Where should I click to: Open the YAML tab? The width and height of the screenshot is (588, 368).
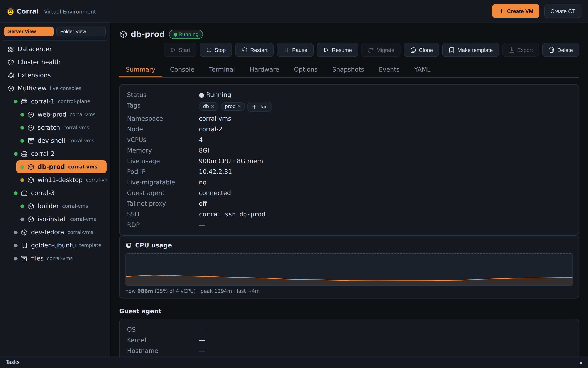pos(422,70)
